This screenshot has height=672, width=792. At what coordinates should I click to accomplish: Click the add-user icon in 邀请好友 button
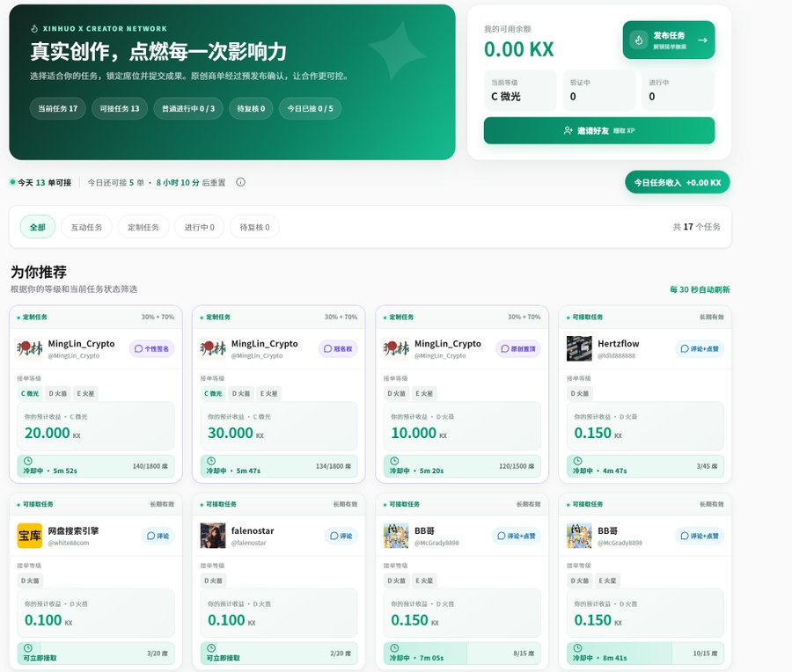(x=568, y=130)
